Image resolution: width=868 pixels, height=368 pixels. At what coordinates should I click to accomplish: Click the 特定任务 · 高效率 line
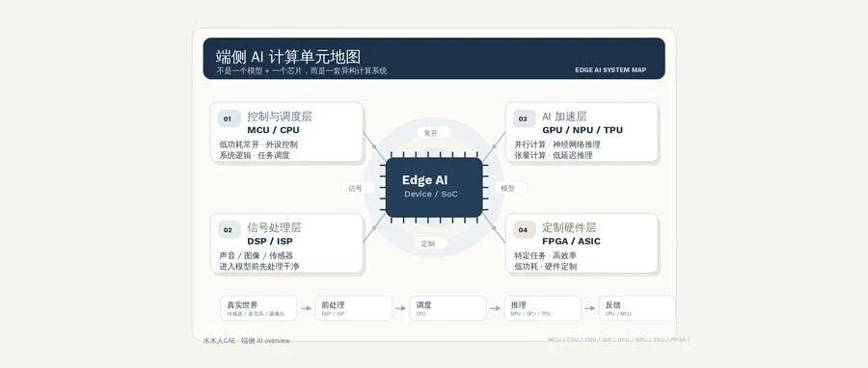point(545,255)
